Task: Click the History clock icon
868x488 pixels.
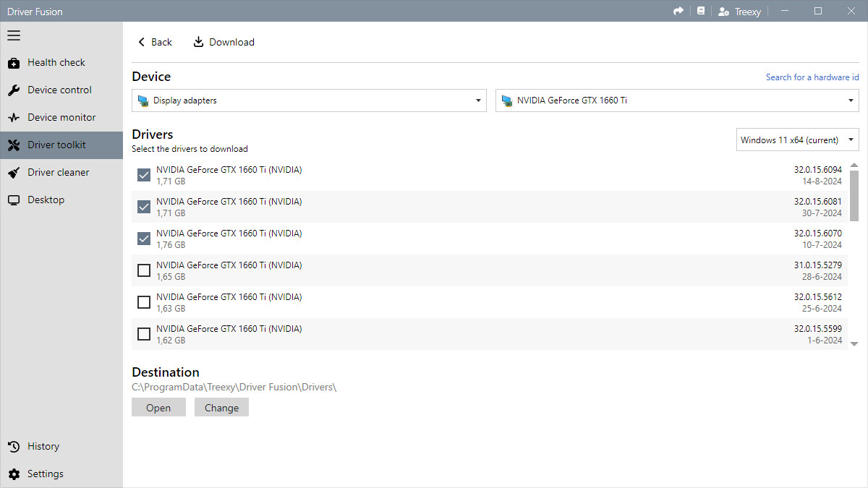Action: coord(14,447)
